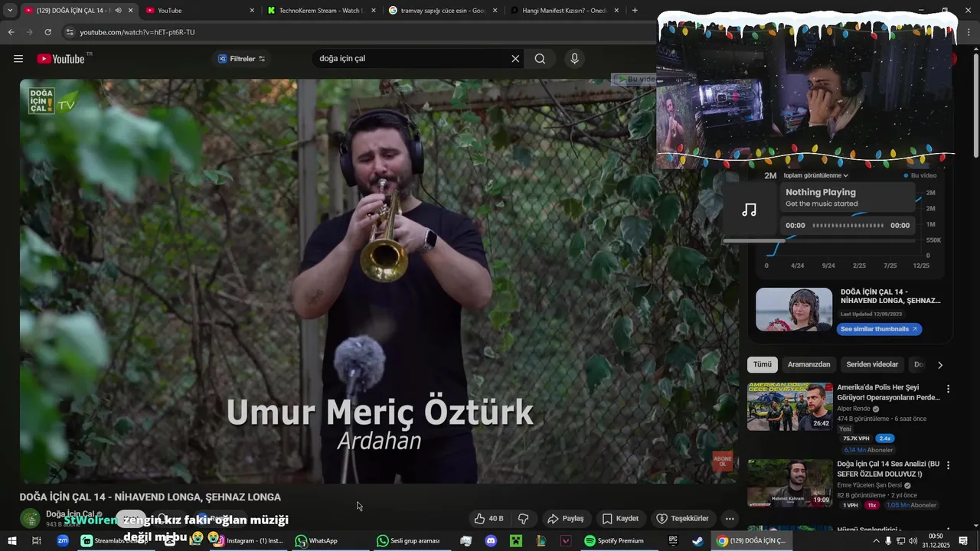Open Steam from the taskbar
The width and height of the screenshot is (980, 551).
[697, 540]
